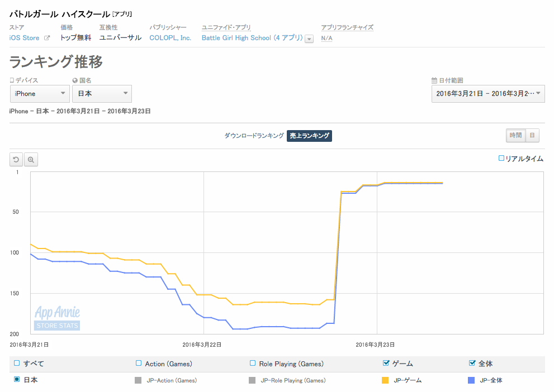Click the ユニファイド・アプリ header label
This screenshot has height=392, width=554.
226,27
